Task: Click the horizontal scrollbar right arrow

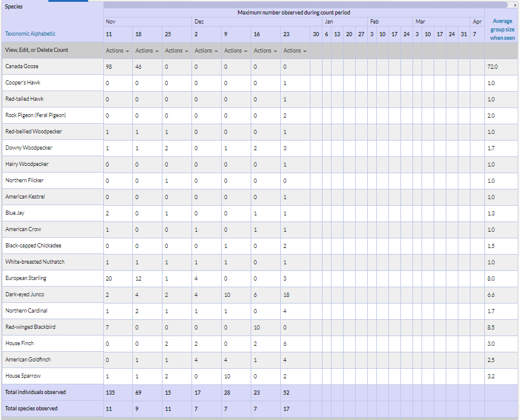Action: [515, 5]
